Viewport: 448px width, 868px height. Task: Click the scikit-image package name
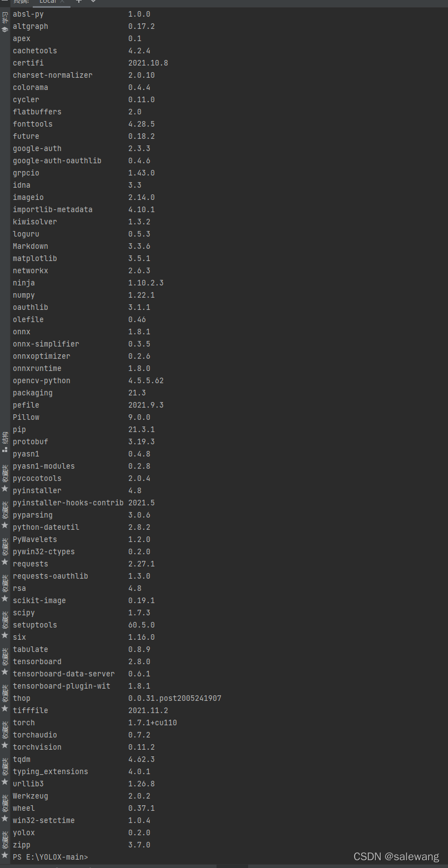[x=39, y=600]
